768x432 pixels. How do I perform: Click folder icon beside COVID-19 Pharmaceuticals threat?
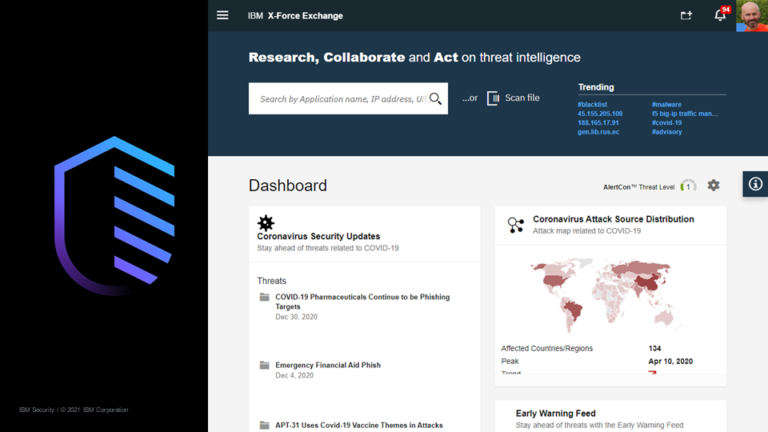click(x=264, y=297)
